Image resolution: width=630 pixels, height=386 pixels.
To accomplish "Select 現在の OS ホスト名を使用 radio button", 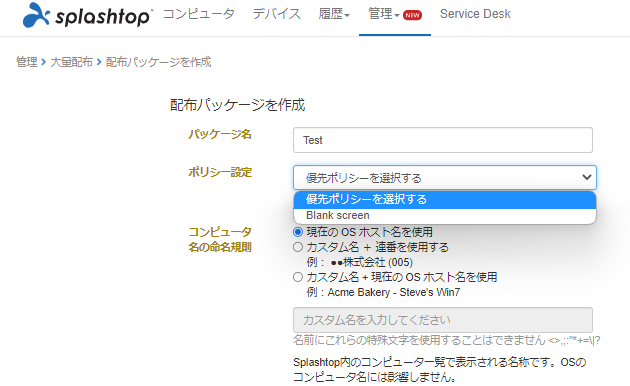I will click(298, 232).
